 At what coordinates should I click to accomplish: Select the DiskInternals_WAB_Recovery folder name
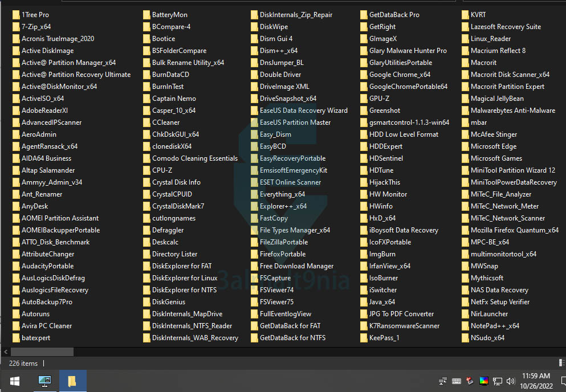(196, 338)
